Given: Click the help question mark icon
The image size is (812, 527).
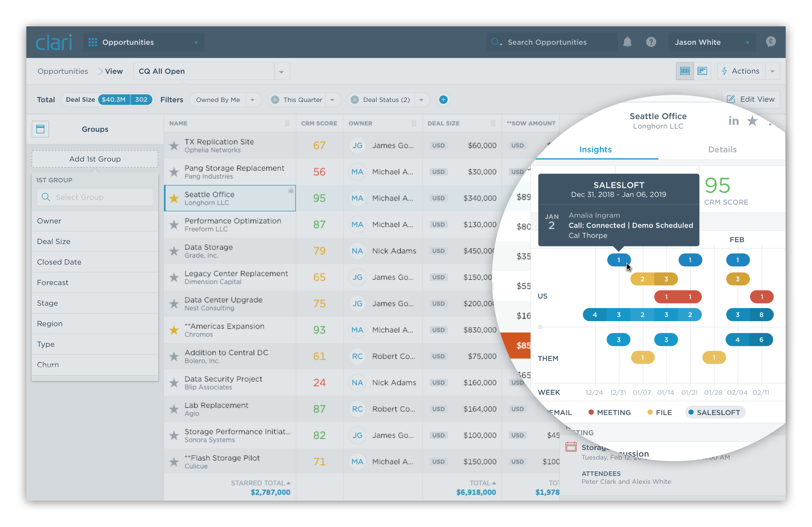Looking at the screenshot, I should click(x=650, y=41).
